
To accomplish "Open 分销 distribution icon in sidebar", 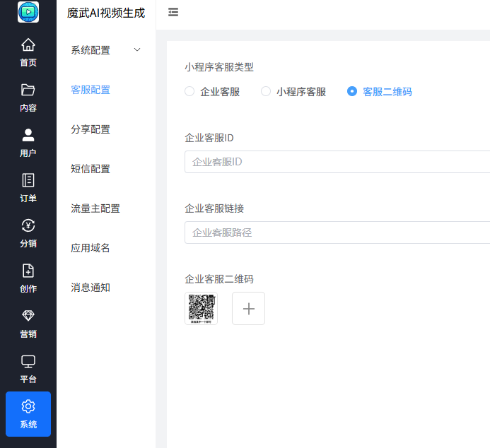I will coord(28,226).
